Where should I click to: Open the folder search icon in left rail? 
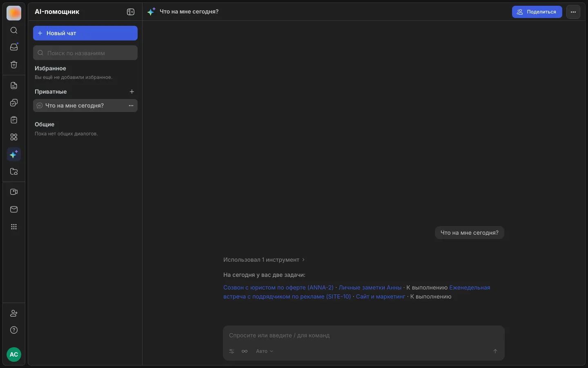(14, 171)
